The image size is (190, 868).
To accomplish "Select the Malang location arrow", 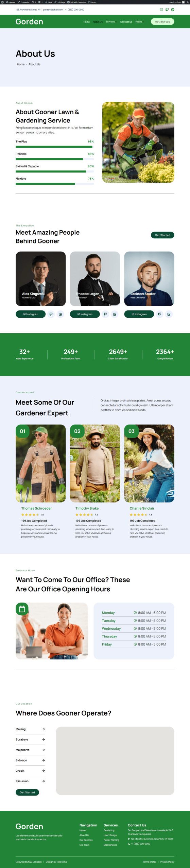I will pos(44,729).
